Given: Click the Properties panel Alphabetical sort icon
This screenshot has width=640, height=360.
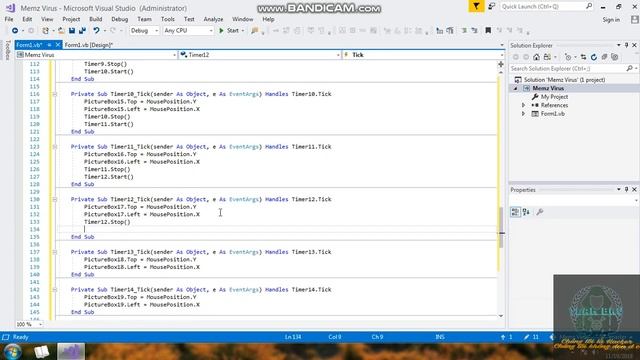Looking at the screenshot, I should pos(526,212).
